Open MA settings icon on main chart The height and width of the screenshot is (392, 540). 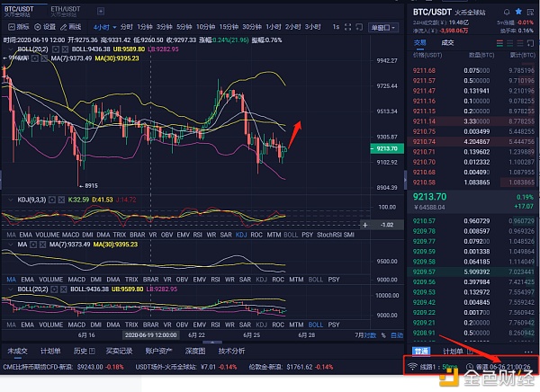pyautogui.click(x=35, y=58)
